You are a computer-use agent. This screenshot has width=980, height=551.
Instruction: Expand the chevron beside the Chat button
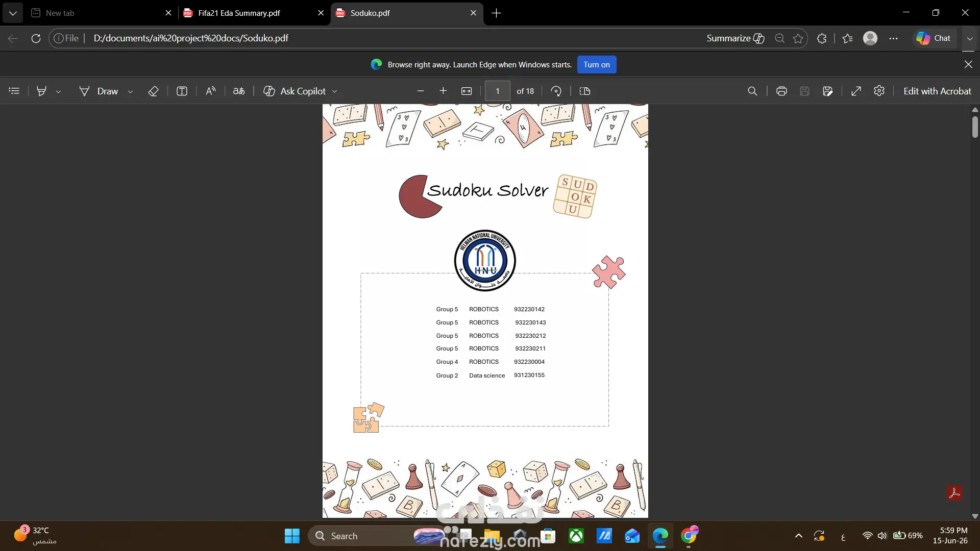(x=970, y=38)
